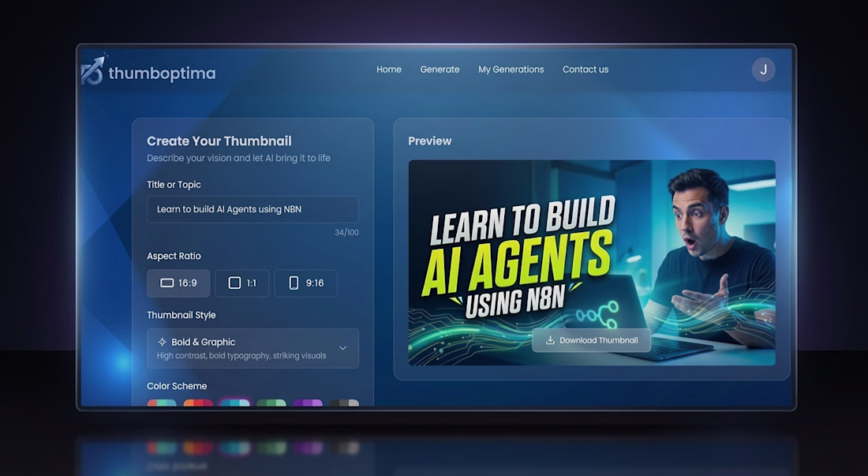Click the Contact us link

[x=586, y=69]
